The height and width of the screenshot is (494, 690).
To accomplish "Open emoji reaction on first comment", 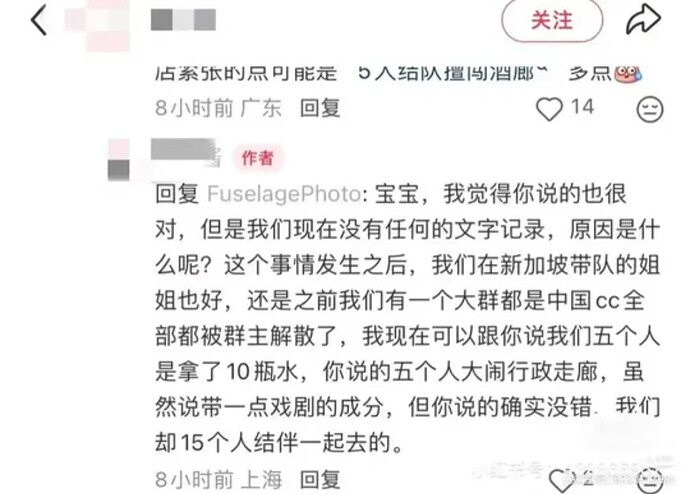I will point(650,109).
